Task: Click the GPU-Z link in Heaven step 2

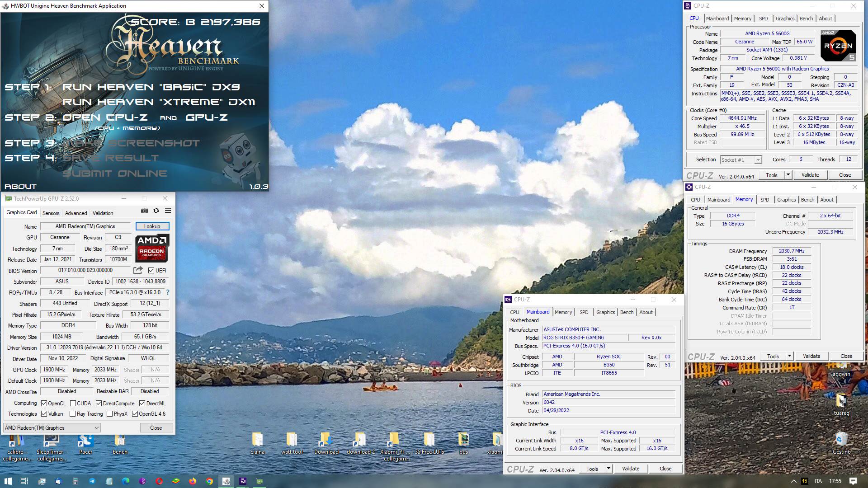Action: tap(207, 117)
